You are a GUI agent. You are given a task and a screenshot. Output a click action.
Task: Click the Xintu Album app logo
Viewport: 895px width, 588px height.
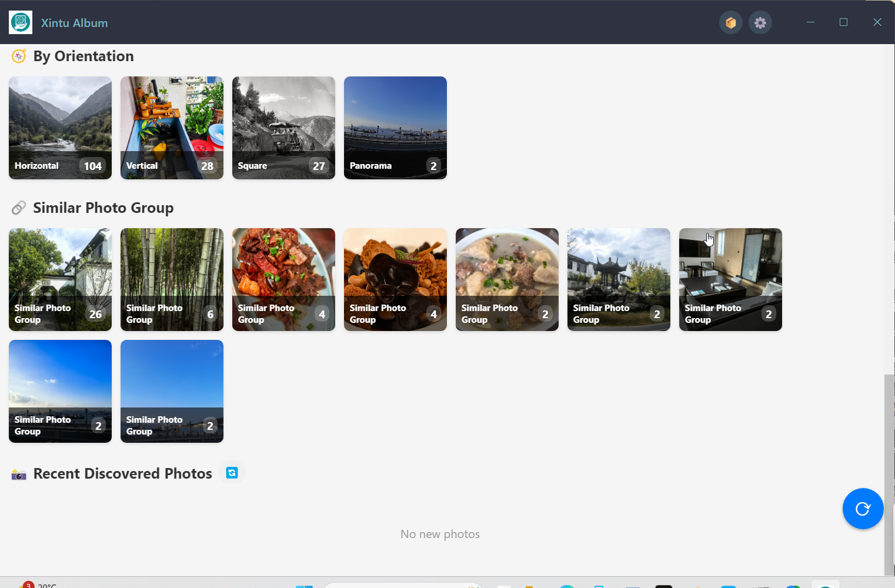pyautogui.click(x=21, y=23)
